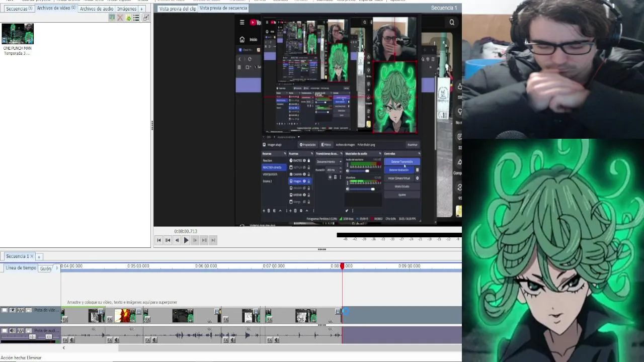644x362 pixels.
Task: Open clip menu icon on red-yellow thumbnail clip
Action: point(138,312)
